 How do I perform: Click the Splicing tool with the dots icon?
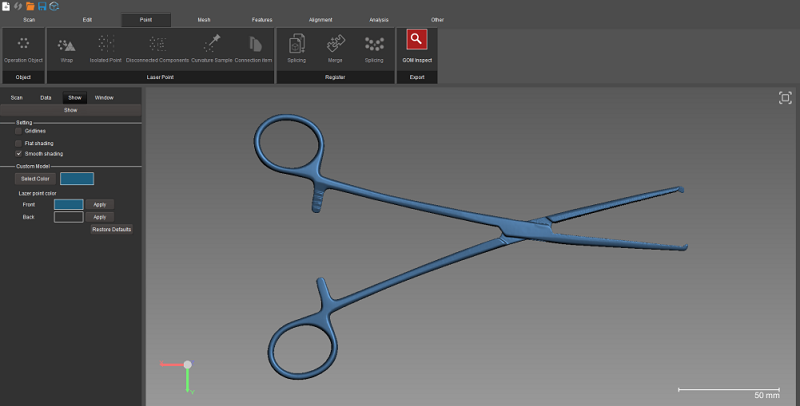[374, 49]
